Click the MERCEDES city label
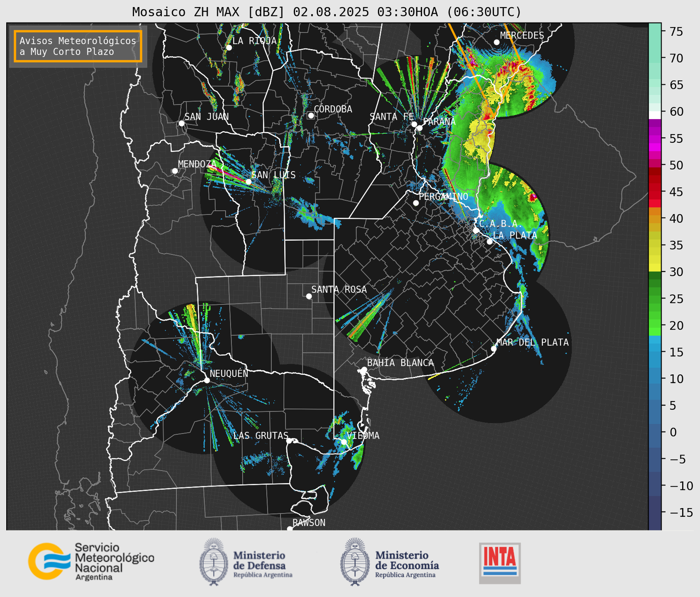 click(522, 36)
